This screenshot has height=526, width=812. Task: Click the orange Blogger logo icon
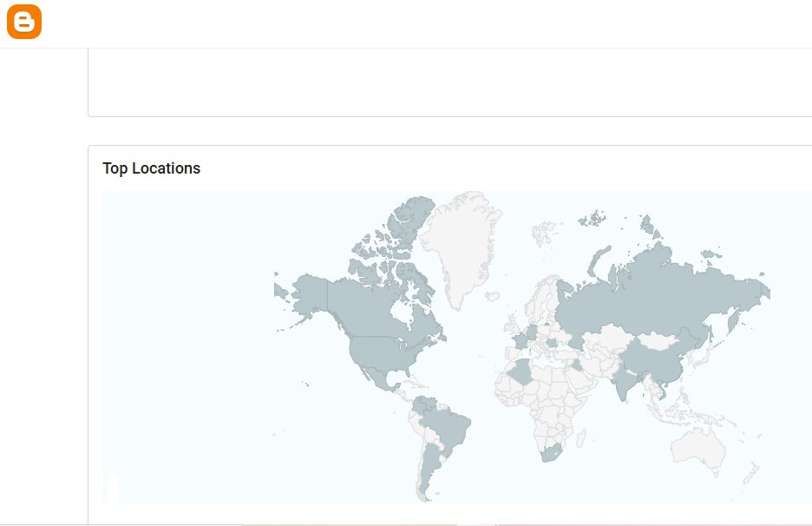[23, 22]
